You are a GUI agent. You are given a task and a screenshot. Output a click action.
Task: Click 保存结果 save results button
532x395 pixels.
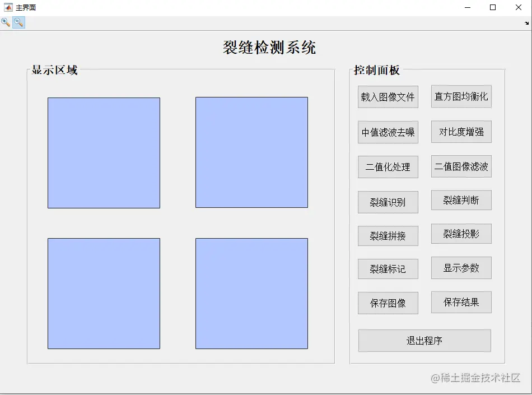(x=461, y=302)
